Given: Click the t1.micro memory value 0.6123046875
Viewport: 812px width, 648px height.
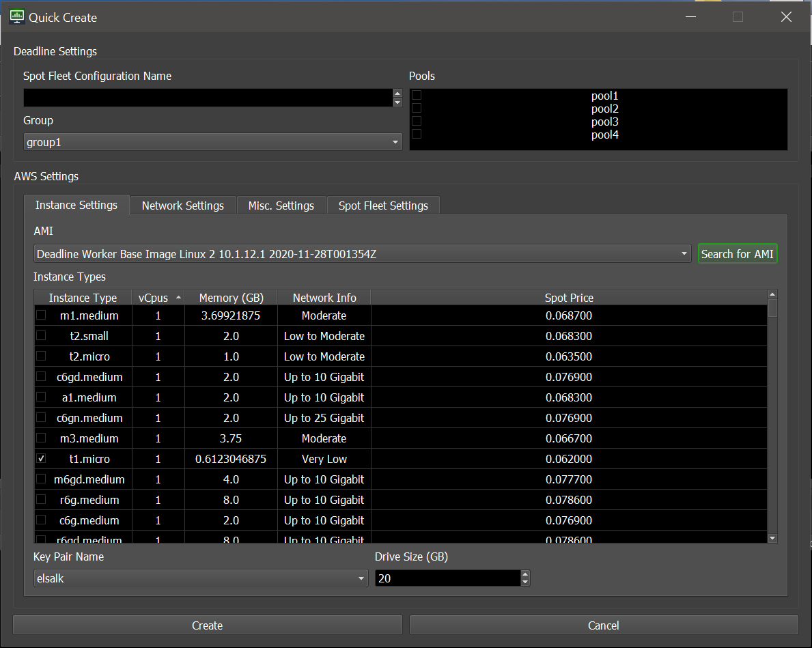Looking at the screenshot, I should 230,459.
